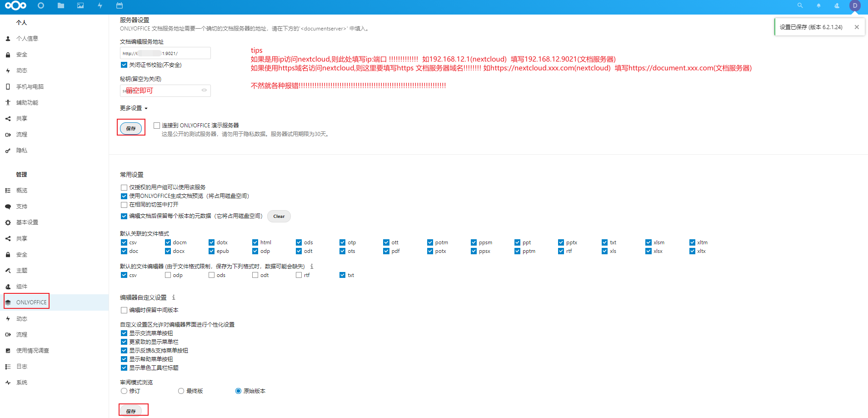Toggle txt default editor format checkbox
The height and width of the screenshot is (418, 868).
click(342, 275)
